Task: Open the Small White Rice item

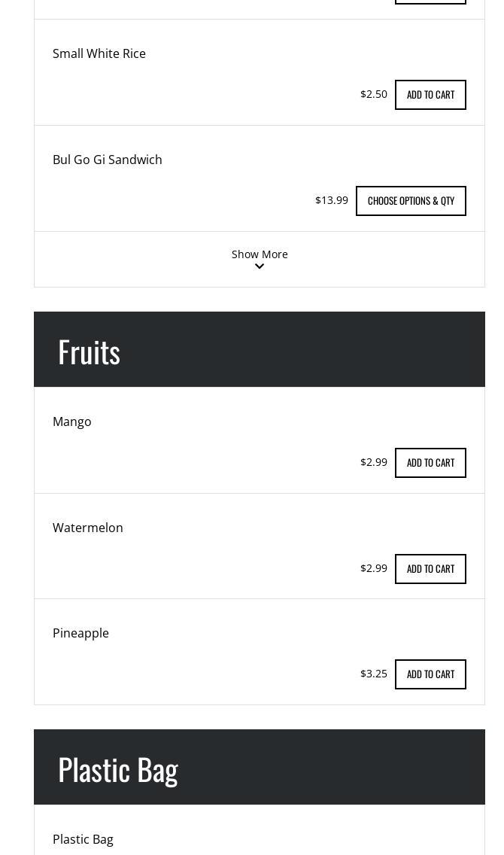Action: coord(99,53)
